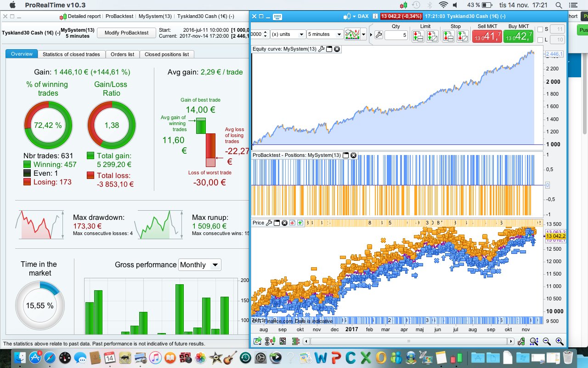
Task: Click the first Stop order icon
Action: (x=448, y=36)
